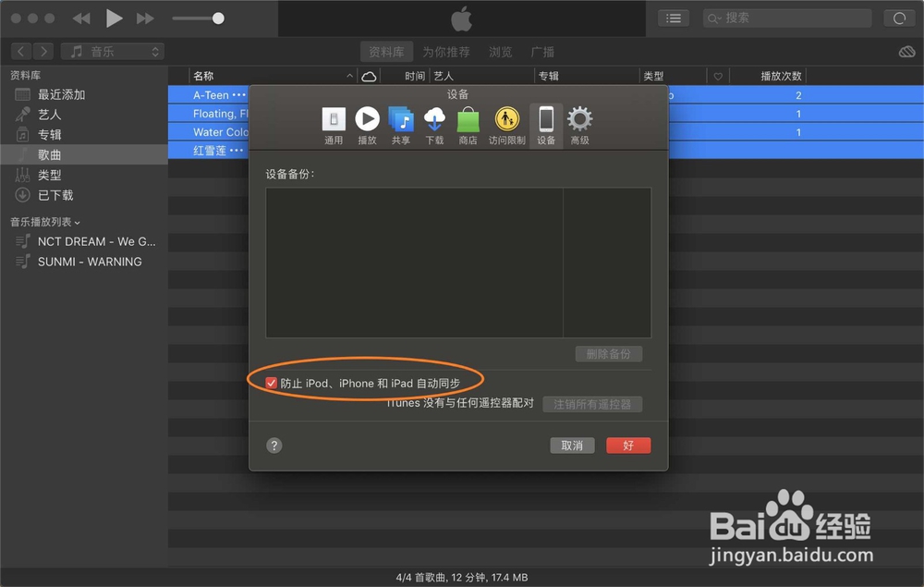Viewport: 924px width, 587px height.
Task: Select 歌曲 in the sidebar
Action: [x=84, y=154]
